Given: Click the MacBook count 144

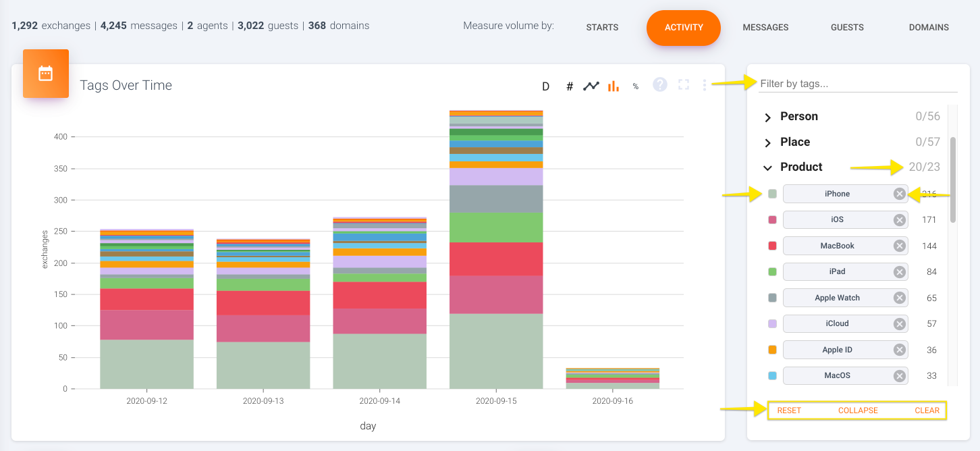Looking at the screenshot, I should (929, 246).
